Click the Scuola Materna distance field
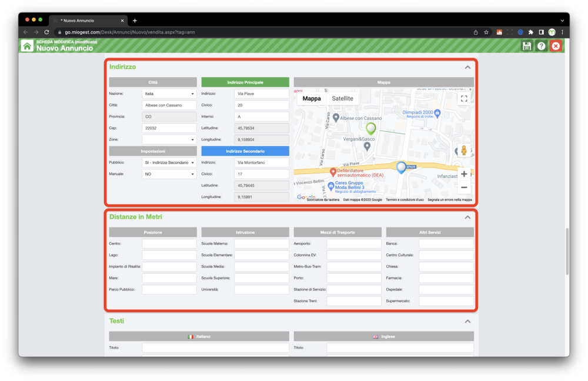588x381 pixels. coord(262,244)
